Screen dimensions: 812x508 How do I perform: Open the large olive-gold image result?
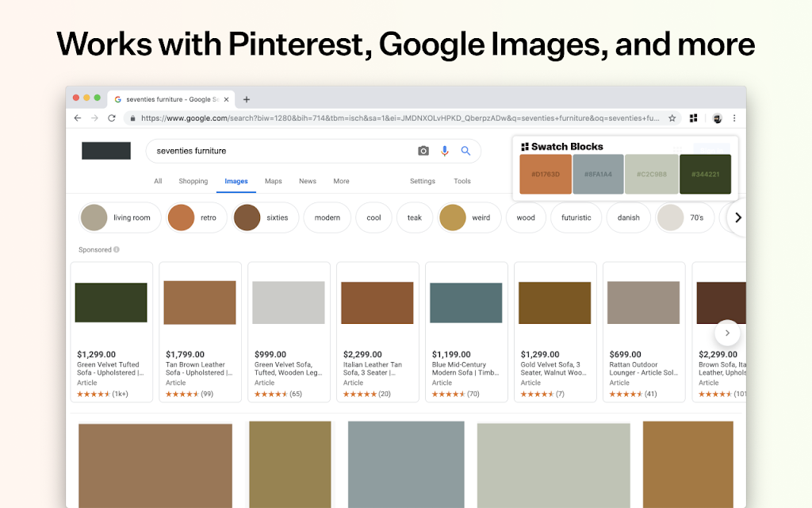click(290, 464)
